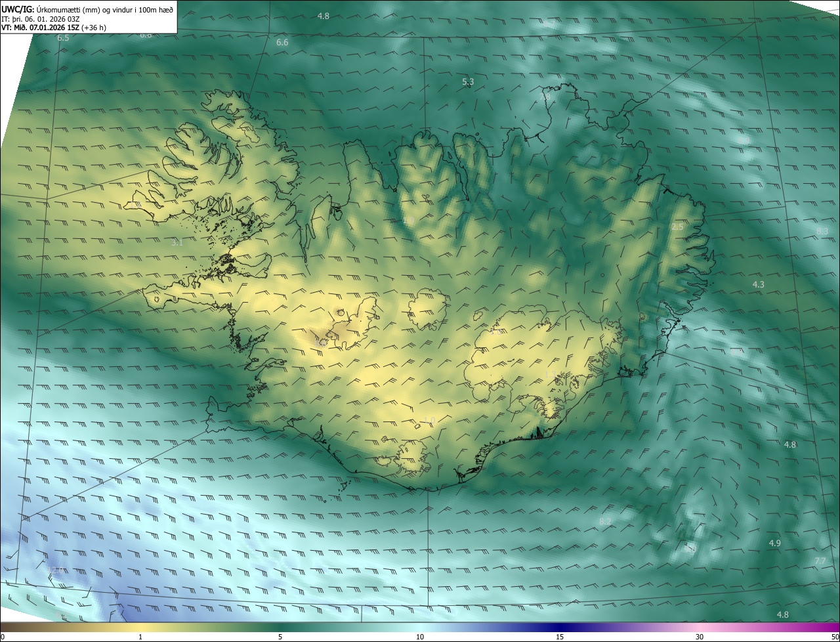Click the colorbar tick label 5
Image resolution: width=840 pixels, height=642 pixels.
[x=280, y=637]
